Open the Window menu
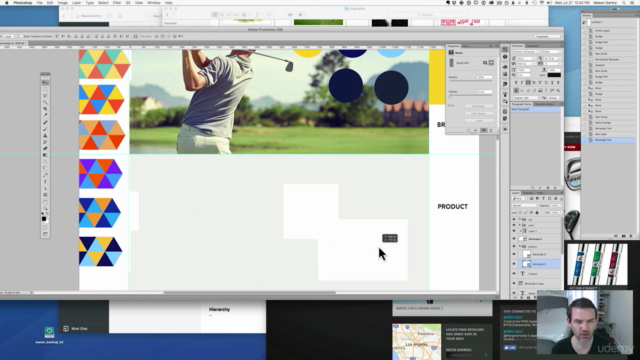The height and width of the screenshot is (360, 640). 154,3
